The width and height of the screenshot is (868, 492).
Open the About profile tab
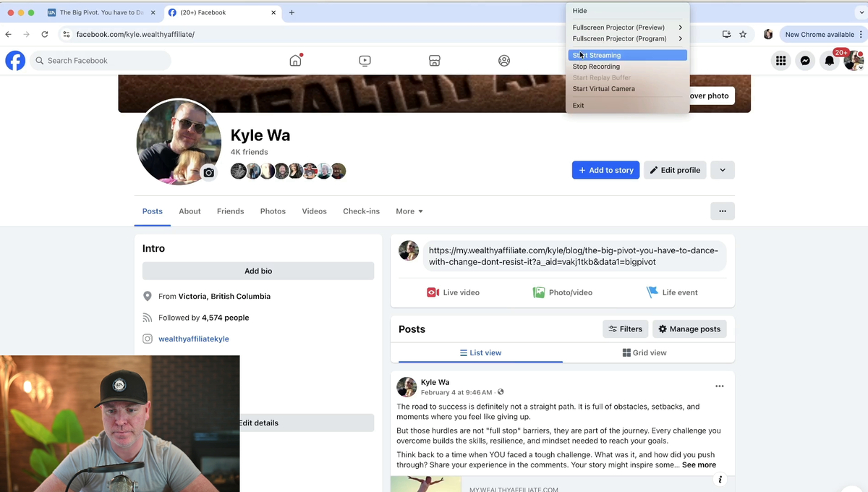tap(190, 211)
